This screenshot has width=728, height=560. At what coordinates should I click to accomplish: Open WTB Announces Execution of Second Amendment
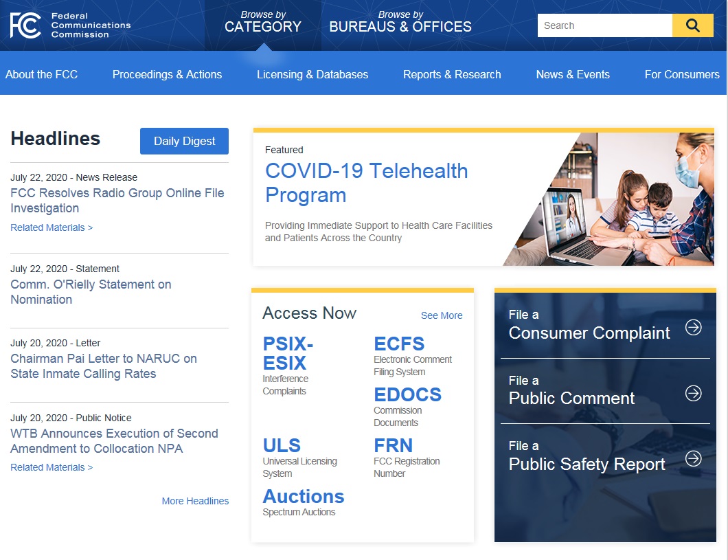pos(114,440)
